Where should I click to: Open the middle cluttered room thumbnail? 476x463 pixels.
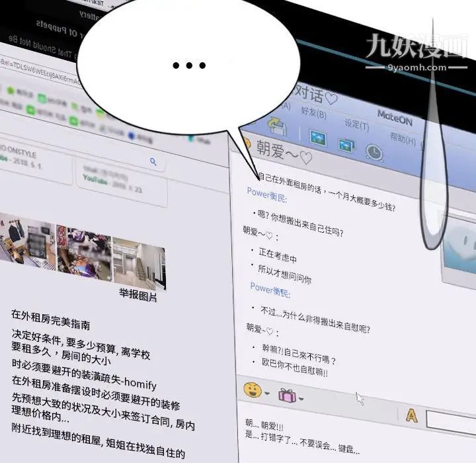[85, 251]
